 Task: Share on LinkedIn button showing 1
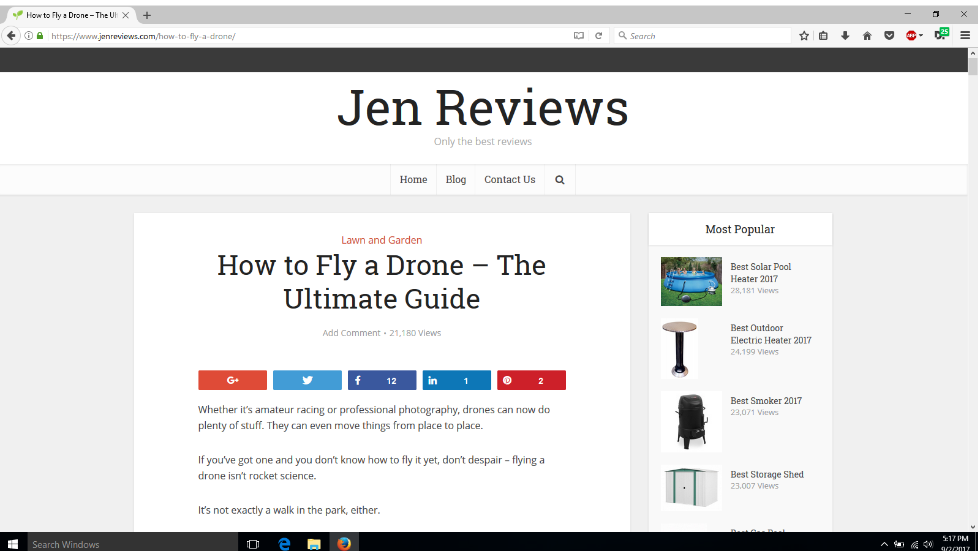click(x=457, y=380)
